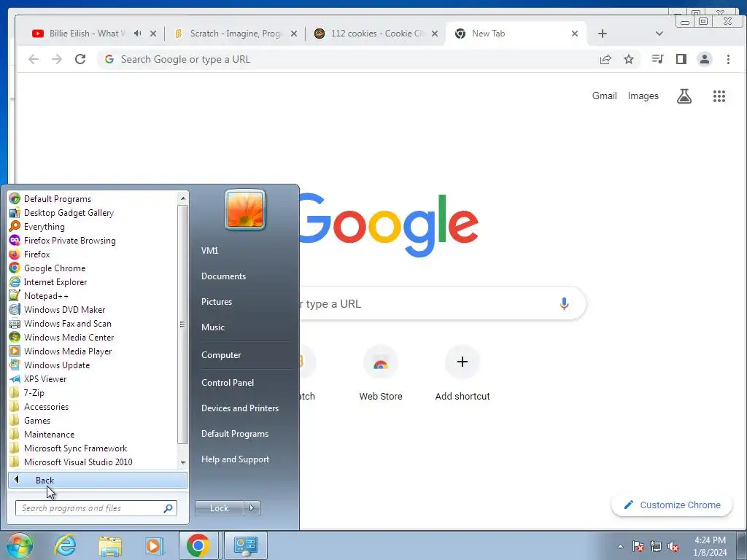Viewport: 747px width, 560px height.
Task: Expand the Games folder
Action: [93, 421]
